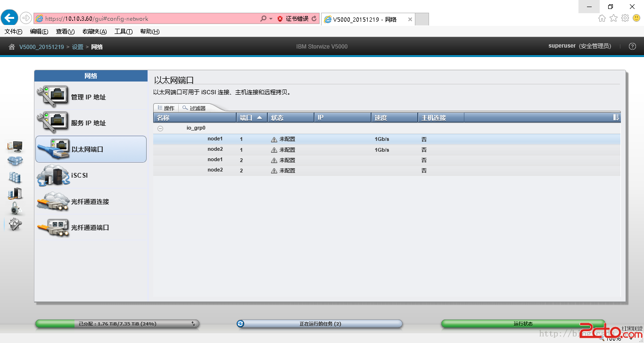Click the search magnifier in address bar
Viewport: 644px width, 343px height.
pos(263,19)
